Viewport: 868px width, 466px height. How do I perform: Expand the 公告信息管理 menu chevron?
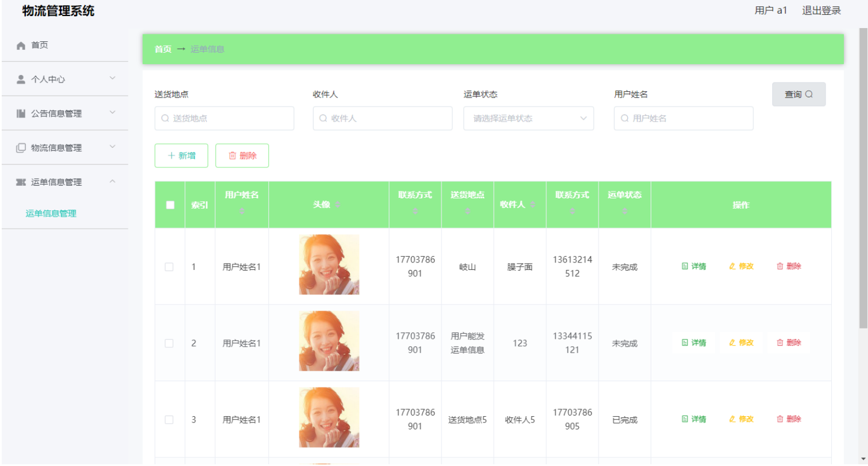click(x=112, y=113)
